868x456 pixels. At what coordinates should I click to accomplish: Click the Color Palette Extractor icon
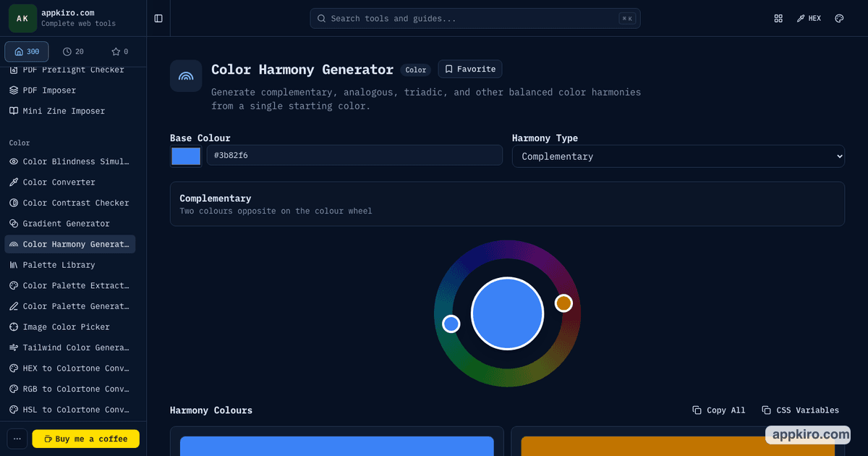(14, 285)
